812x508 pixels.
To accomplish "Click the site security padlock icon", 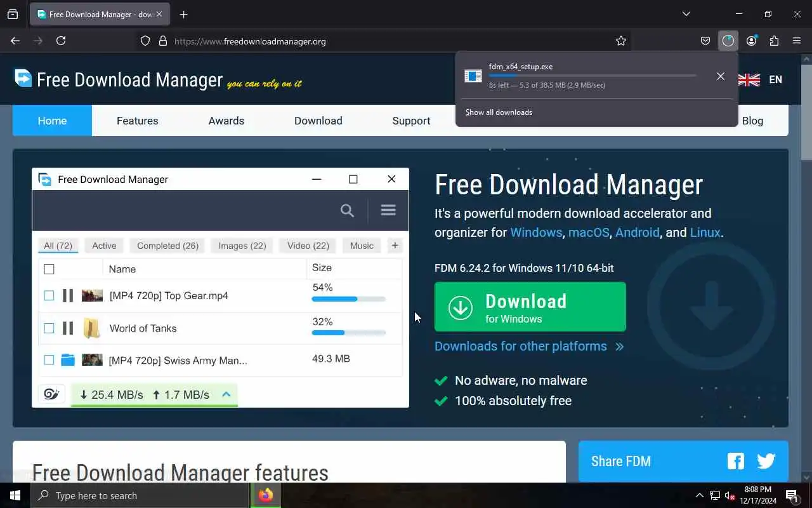I will tap(163, 41).
